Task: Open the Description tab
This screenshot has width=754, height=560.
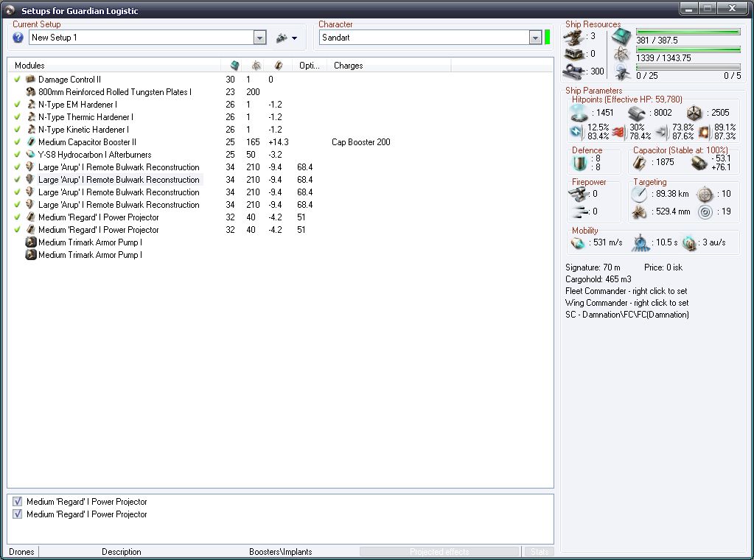Action: click(x=121, y=552)
